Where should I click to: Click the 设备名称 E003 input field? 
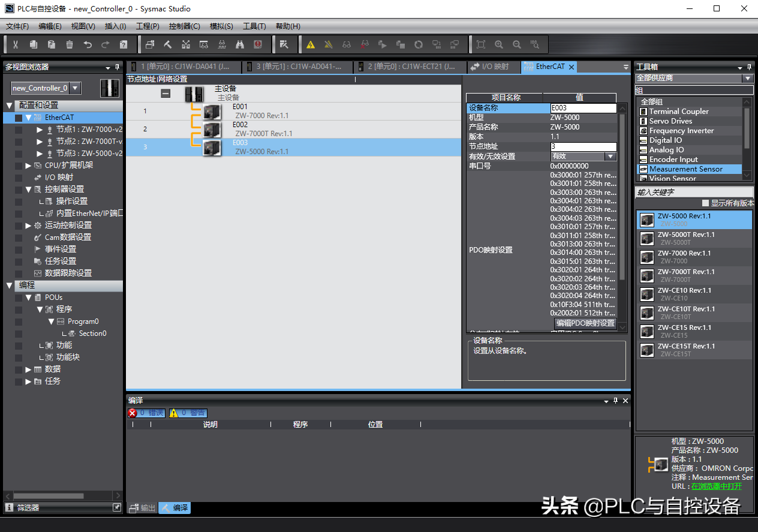tap(583, 109)
